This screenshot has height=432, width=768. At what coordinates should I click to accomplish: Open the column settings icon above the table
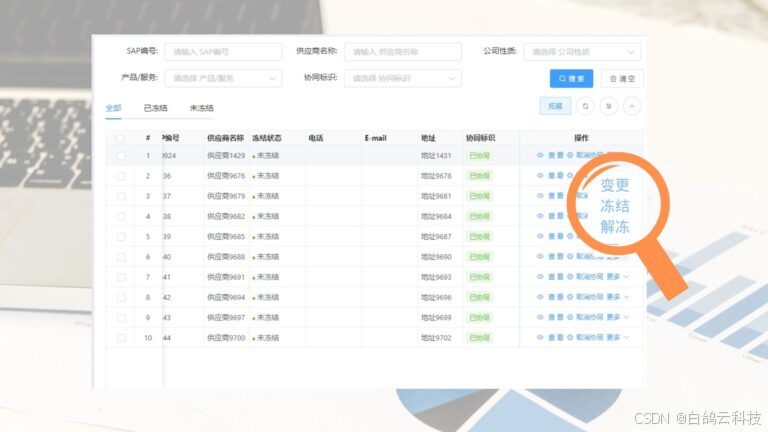click(x=609, y=106)
